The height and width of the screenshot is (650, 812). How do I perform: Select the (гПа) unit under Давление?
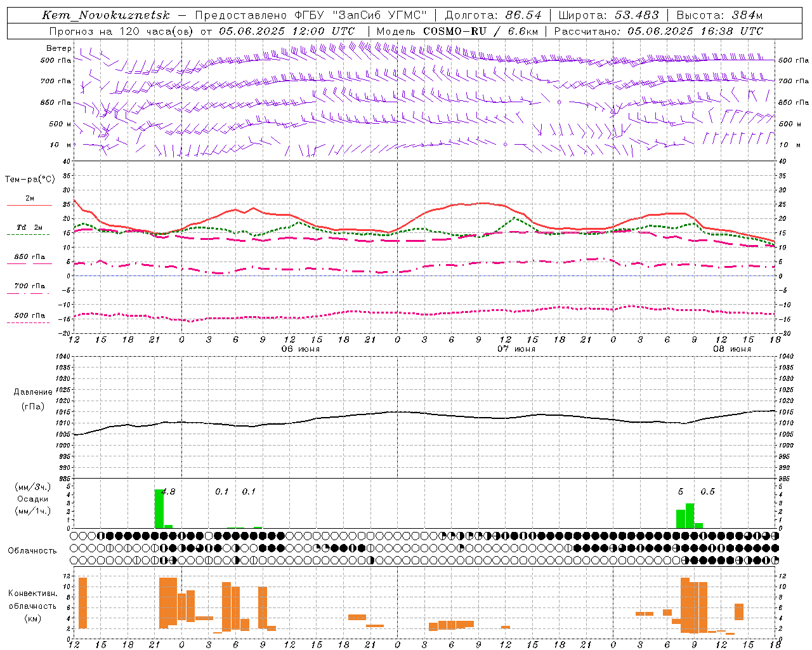33,407
